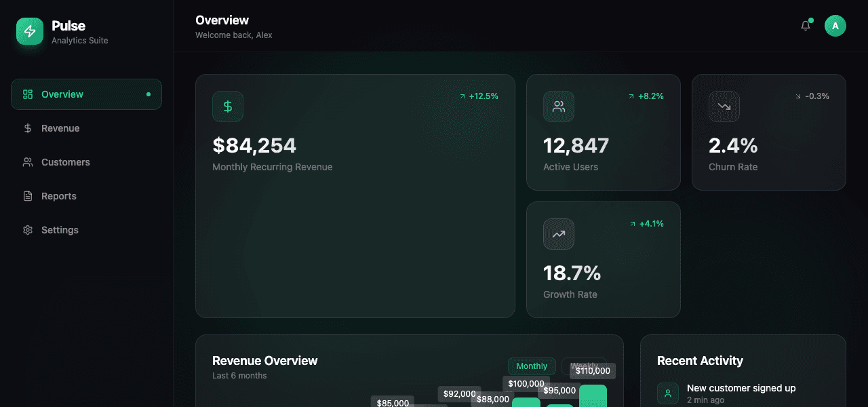
Task: Click the 12,847 active users value
Action: pyautogui.click(x=576, y=145)
